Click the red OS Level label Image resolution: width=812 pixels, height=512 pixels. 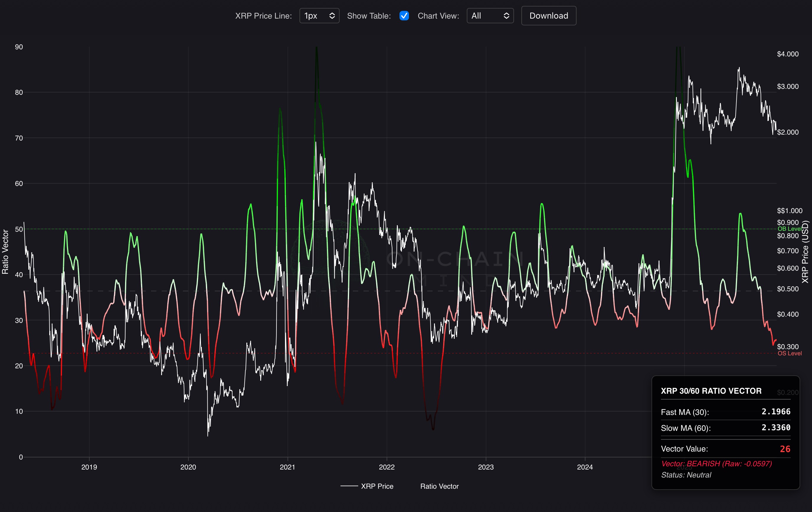pos(789,353)
